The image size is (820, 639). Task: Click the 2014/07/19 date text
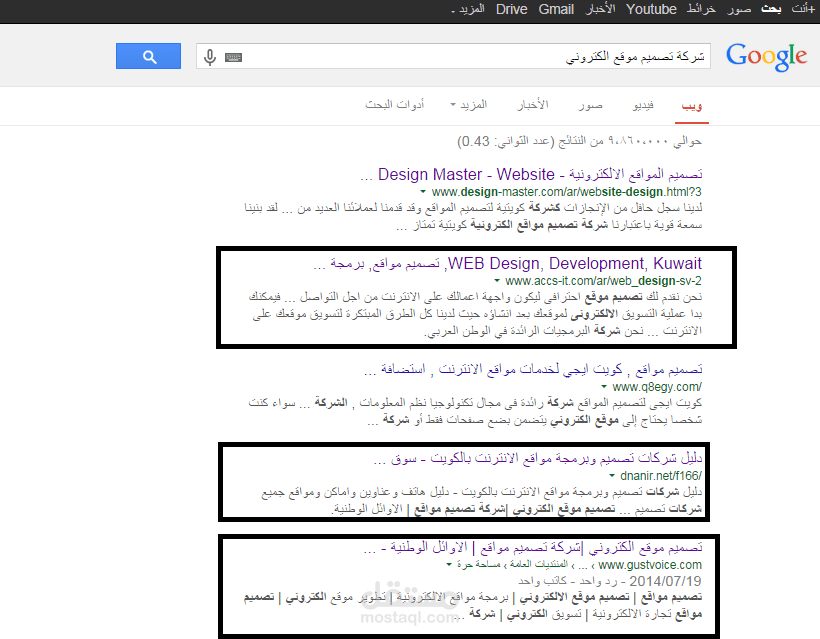[x=665, y=581]
